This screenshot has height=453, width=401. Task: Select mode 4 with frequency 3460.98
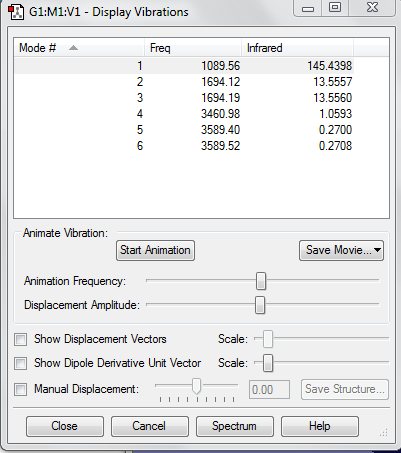pos(184,114)
